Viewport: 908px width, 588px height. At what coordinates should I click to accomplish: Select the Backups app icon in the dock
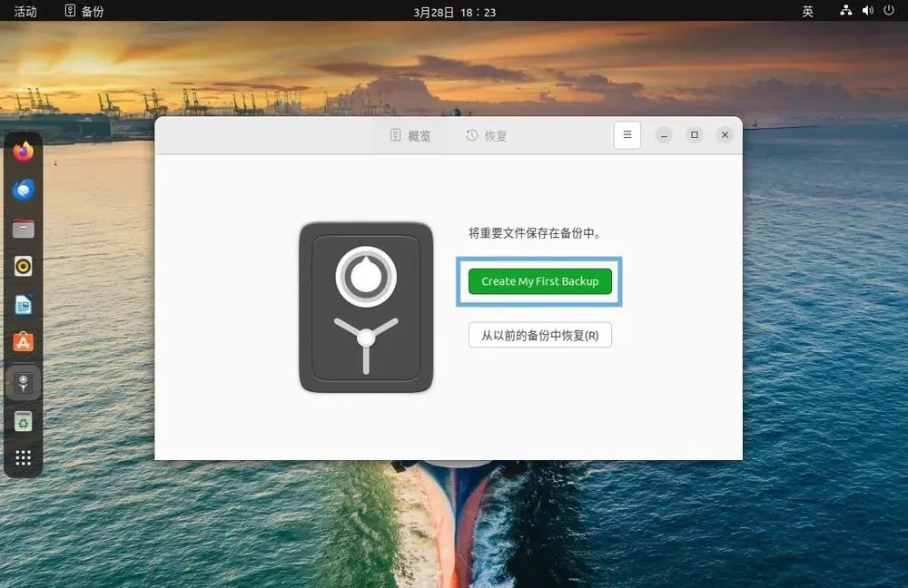pyautogui.click(x=24, y=383)
